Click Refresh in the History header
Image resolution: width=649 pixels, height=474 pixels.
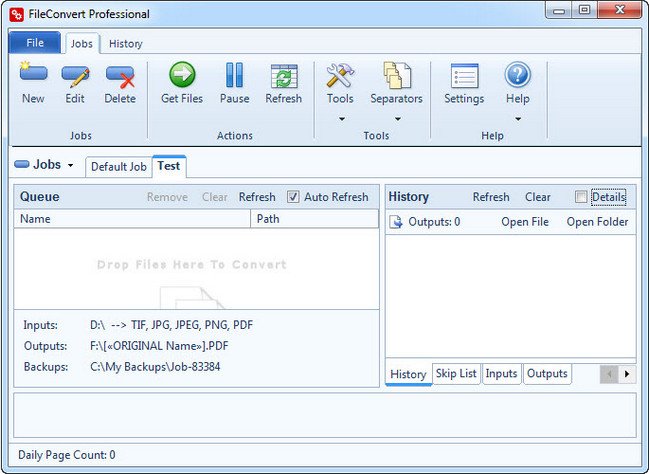(x=491, y=197)
